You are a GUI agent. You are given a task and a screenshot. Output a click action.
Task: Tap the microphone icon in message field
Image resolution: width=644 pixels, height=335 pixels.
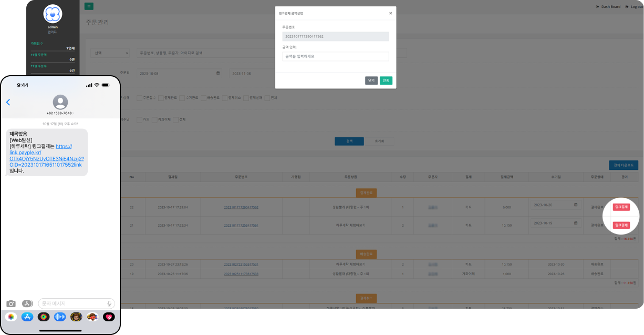point(109,303)
